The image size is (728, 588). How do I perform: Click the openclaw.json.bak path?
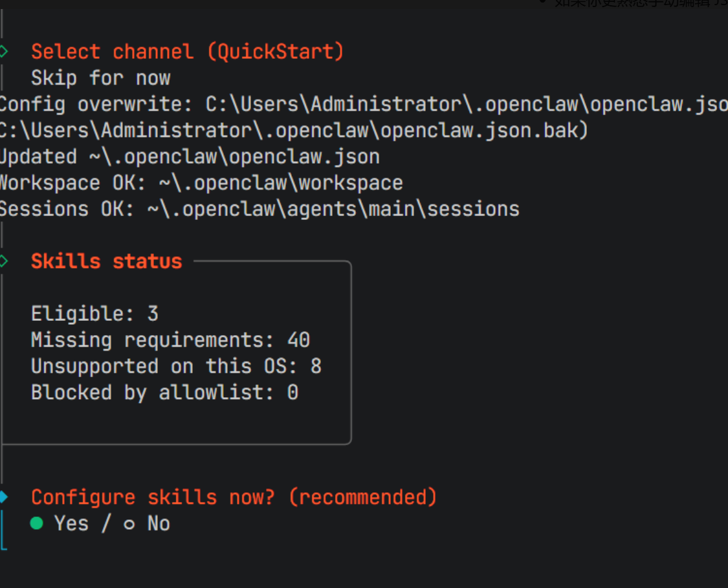coord(294,131)
